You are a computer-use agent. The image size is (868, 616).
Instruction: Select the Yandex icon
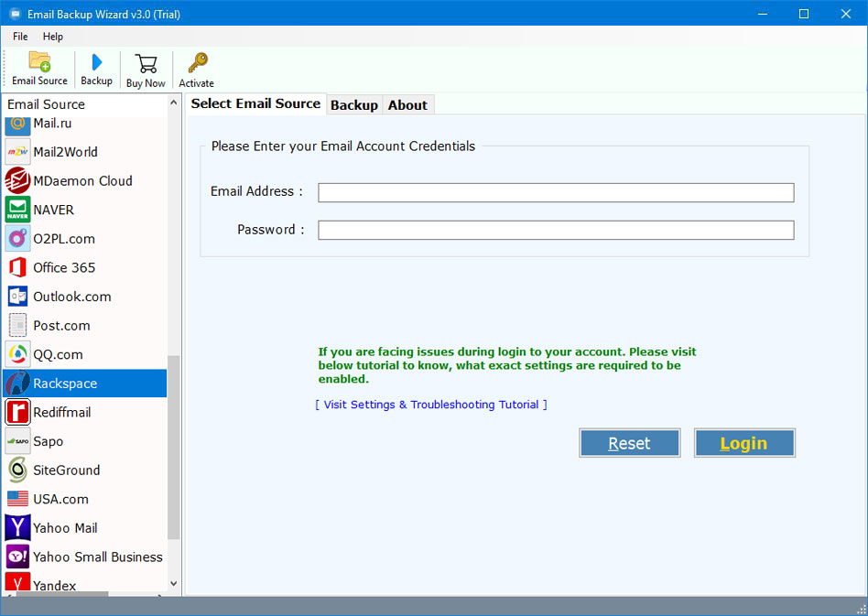(17, 582)
